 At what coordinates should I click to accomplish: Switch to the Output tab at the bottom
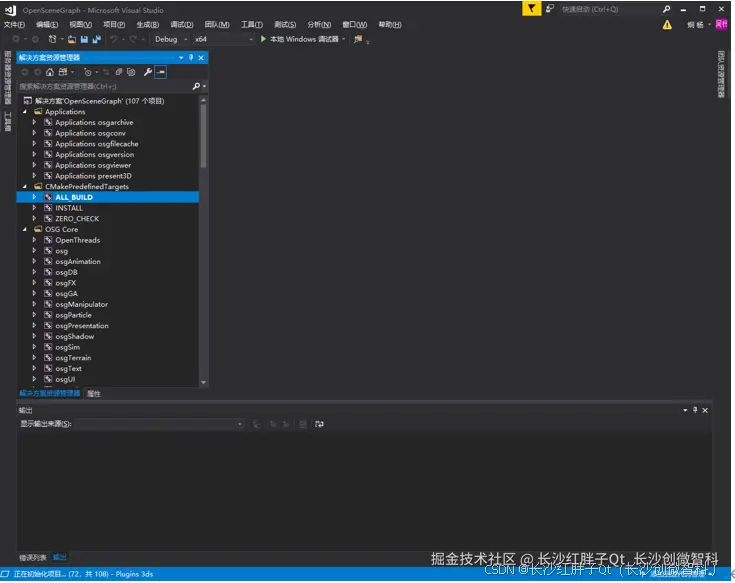pyautogui.click(x=60, y=558)
